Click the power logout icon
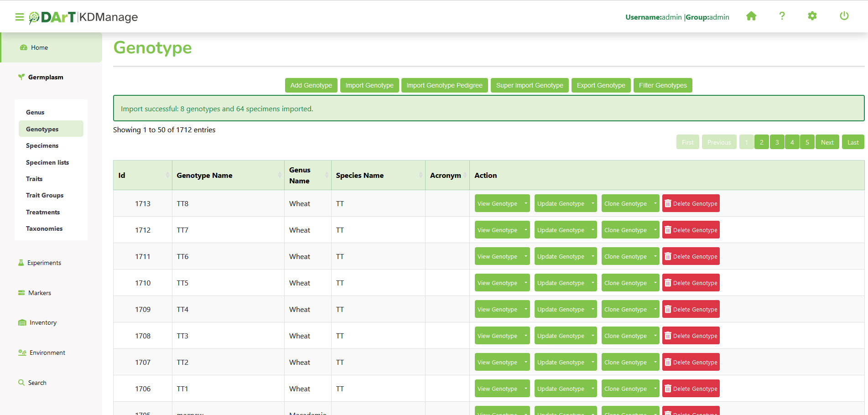Image resolution: width=868 pixels, height=415 pixels. 844,16
